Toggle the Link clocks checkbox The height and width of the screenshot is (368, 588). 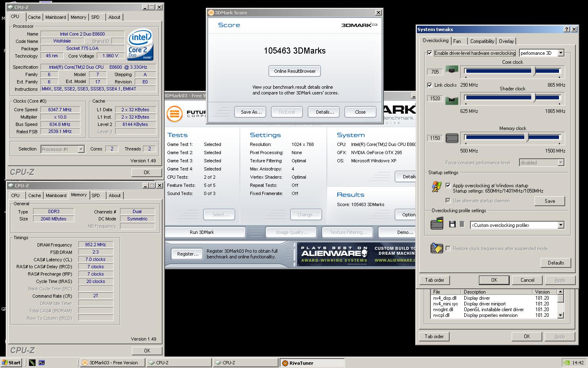pyautogui.click(x=430, y=85)
